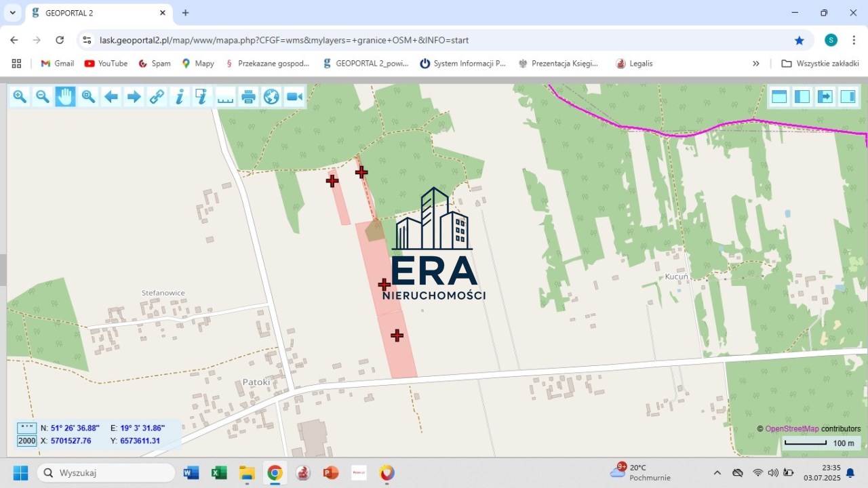Click the OpenStreetMap attribution link
868x488 pixels.
coord(791,428)
